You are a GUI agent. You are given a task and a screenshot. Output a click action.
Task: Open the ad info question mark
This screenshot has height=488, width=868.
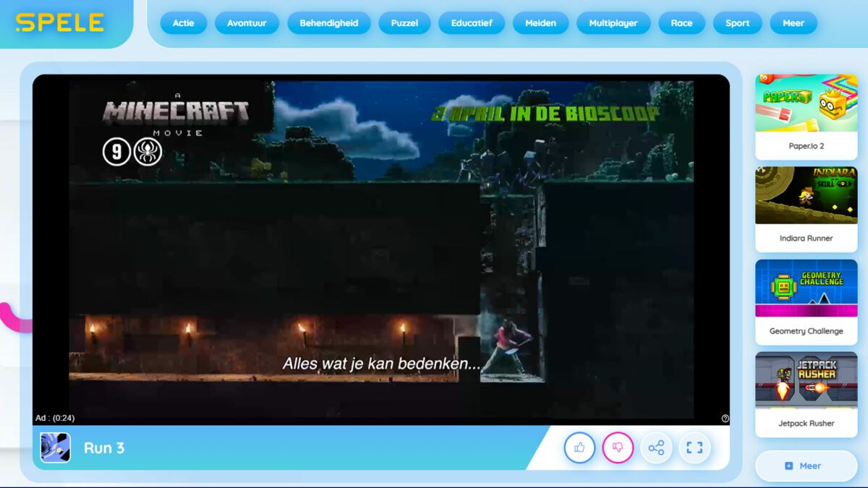tap(725, 419)
